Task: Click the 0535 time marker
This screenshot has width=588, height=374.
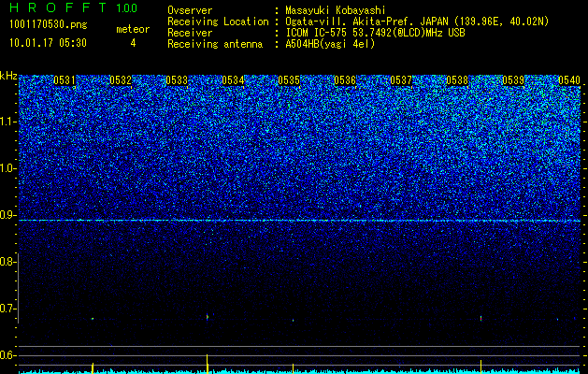Action: tap(289, 80)
